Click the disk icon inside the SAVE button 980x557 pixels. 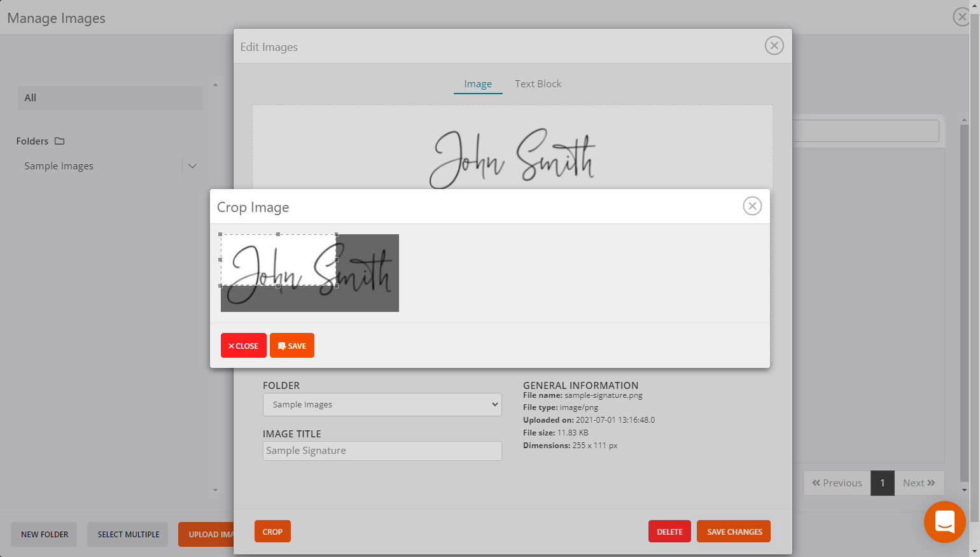tap(281, 345)
